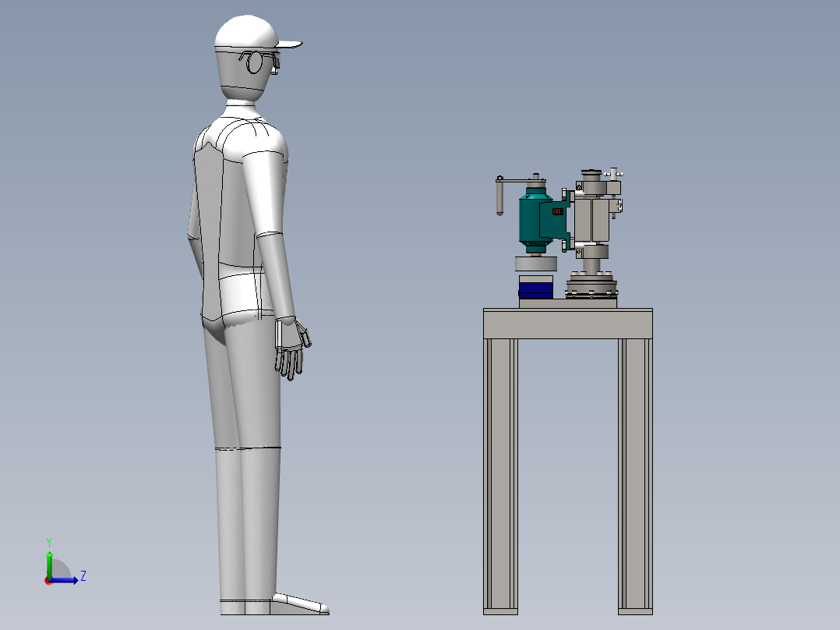Select the left table leg

coord(501,476)
